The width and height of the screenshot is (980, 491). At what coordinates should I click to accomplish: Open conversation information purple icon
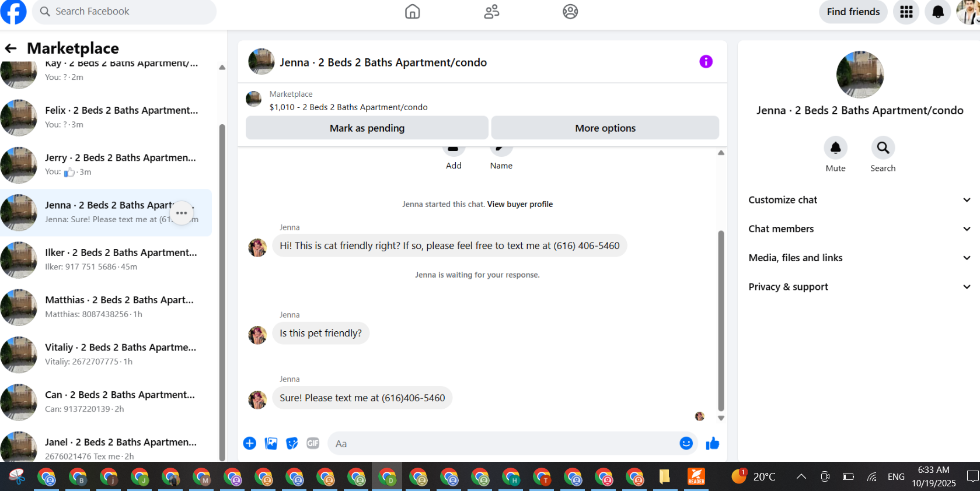(706, 62)
